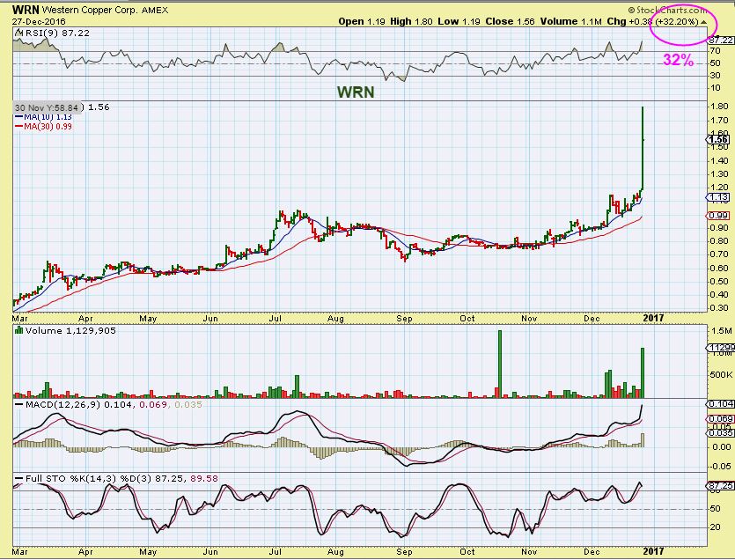This screenshot has width=735, height=560.
Task: Click the 1.56 last price tag on price axis
Action: pyautogui.click(x=719, y=139)
